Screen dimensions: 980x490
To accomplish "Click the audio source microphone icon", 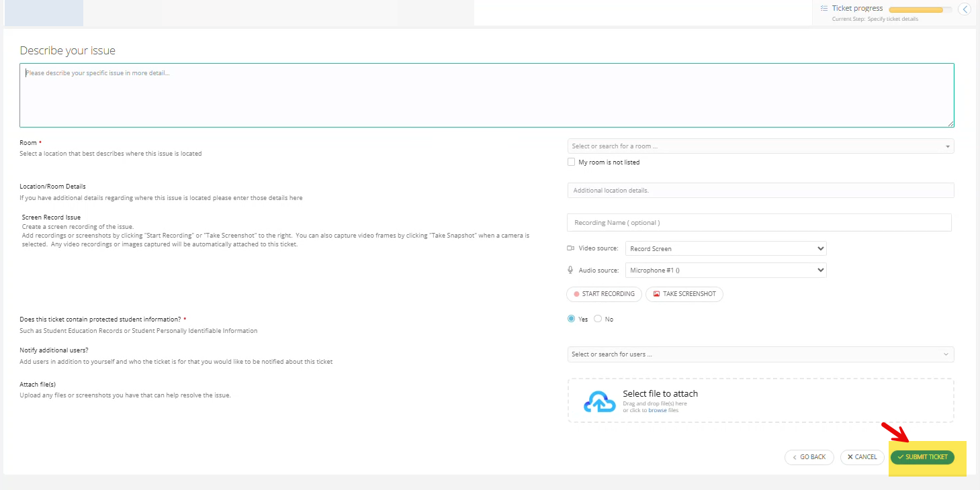I will 570,270.
